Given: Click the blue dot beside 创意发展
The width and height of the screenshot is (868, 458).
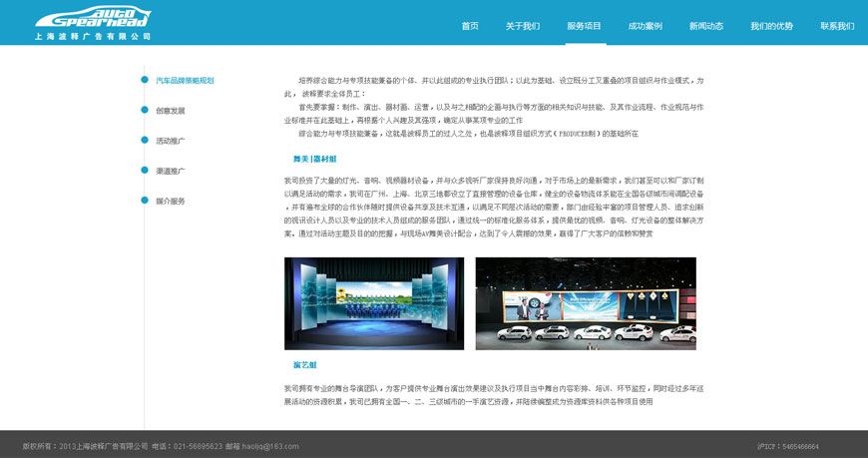Looking at the screenshot, I should [145, 110].
